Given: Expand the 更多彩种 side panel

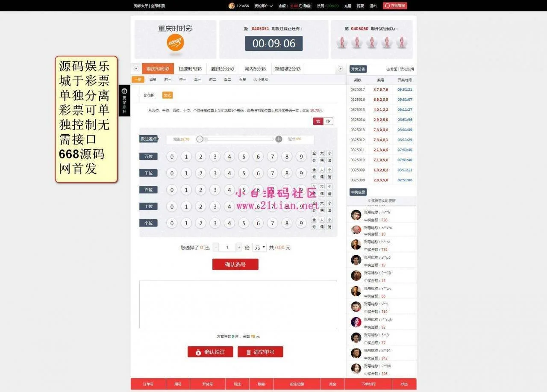Looking at the screenshot, I should 124,100.
